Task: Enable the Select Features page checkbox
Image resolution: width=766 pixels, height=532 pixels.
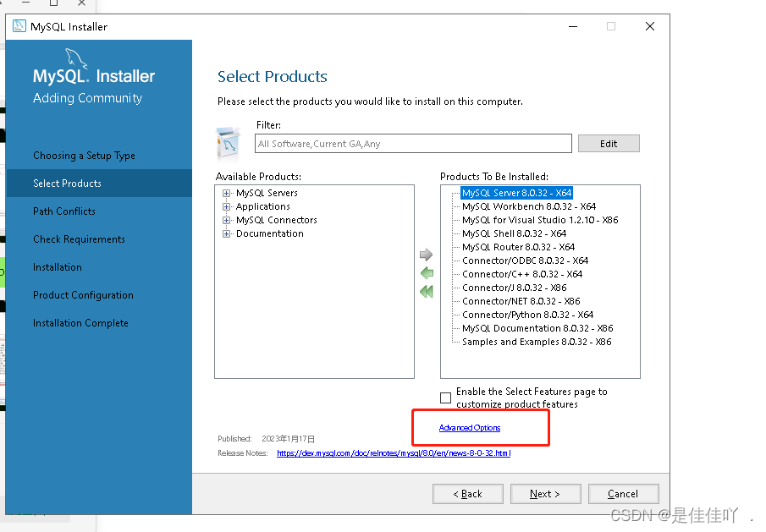Action: (x=445, y=398)
